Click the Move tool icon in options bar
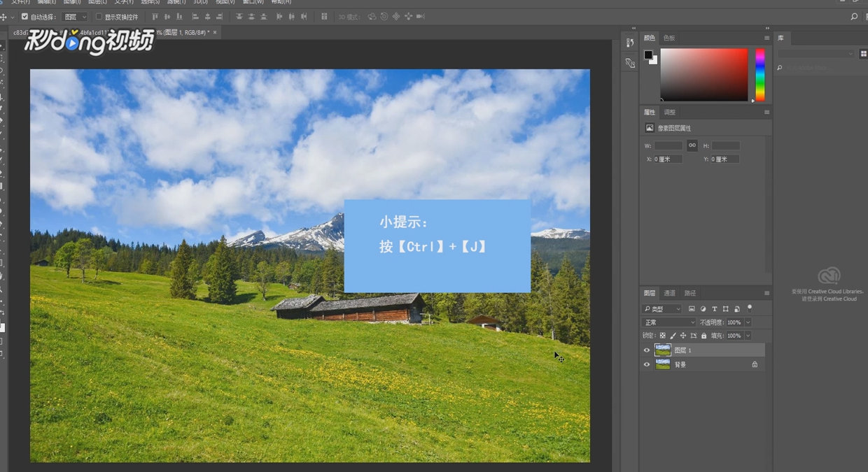Image resolution: width=868 pixels, height=472 pixels. (x=3, y=17)
